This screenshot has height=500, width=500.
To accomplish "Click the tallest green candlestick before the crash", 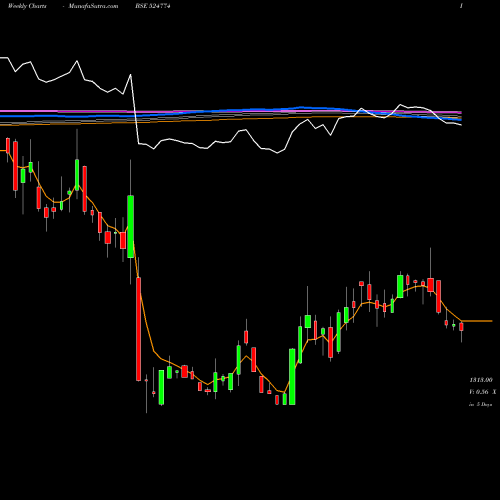I will pos(131,227).
